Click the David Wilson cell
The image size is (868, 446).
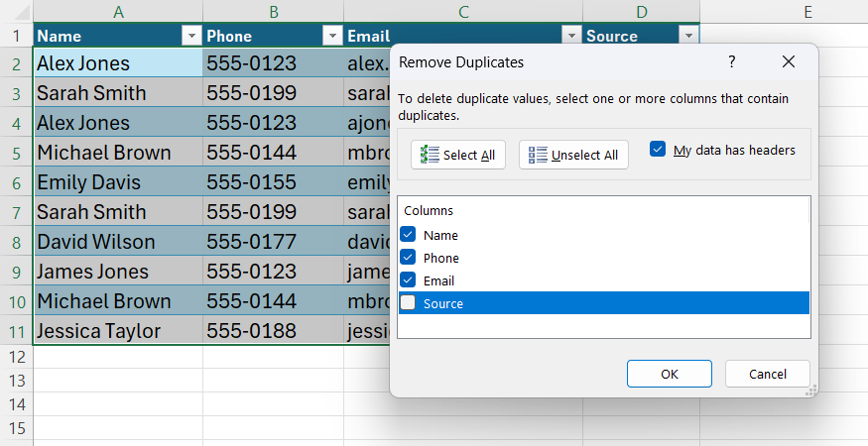118,242
